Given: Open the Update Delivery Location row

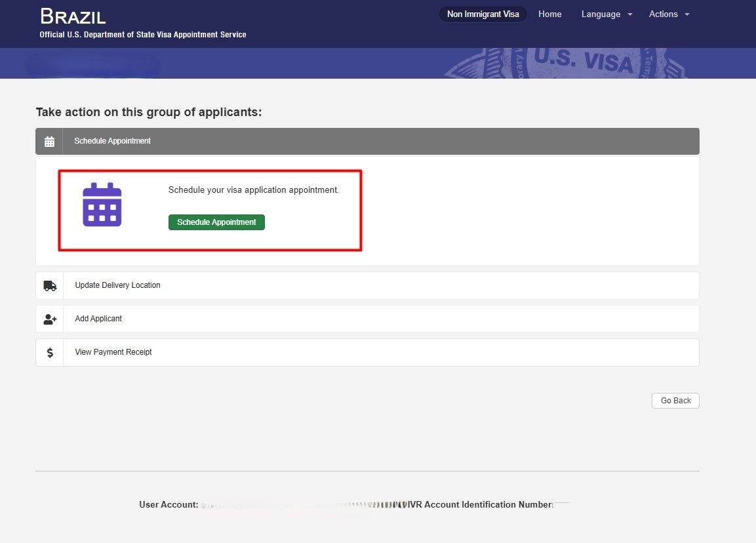Looking at the screenshot, I should (367, 285).
